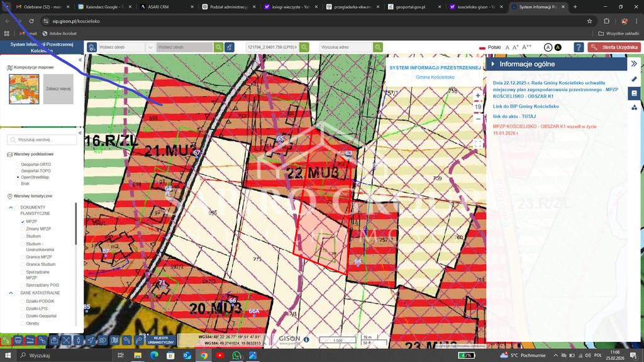Collapse the DANE KATASTRALNE group

pos(11,293)
